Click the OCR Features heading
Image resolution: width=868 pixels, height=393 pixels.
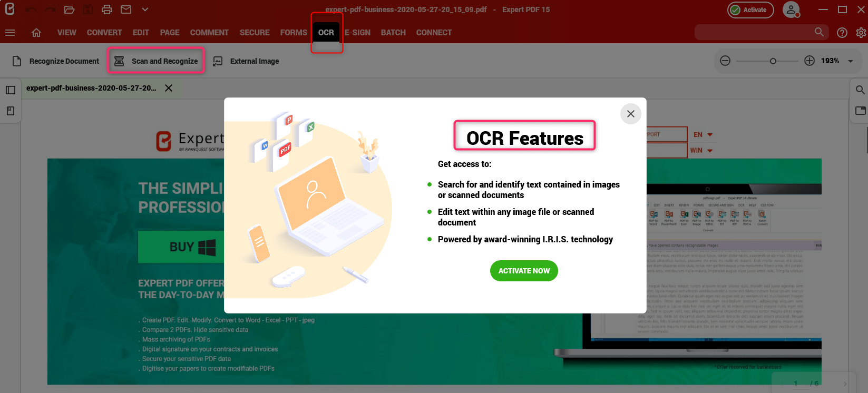(525, 138)
